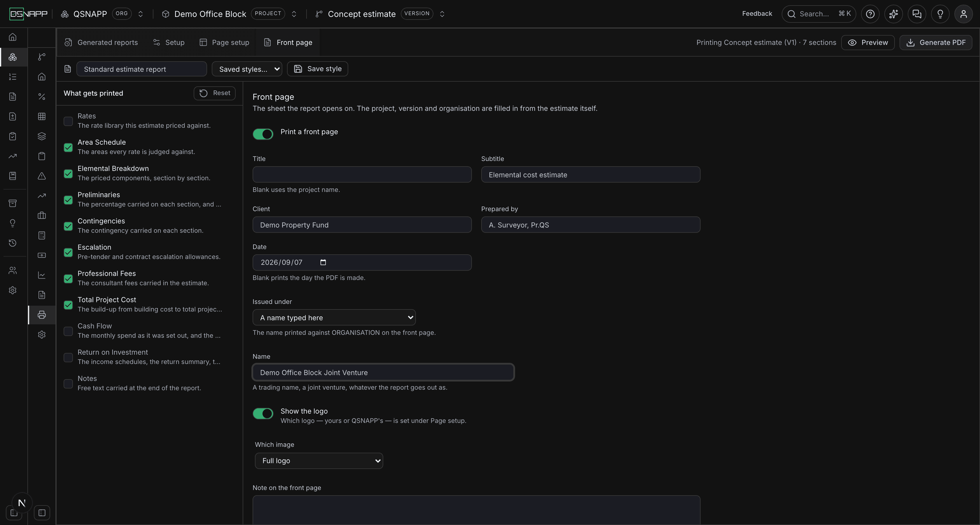Screen dimensions: 980x525
Task: Check the Cash Flow checkbox
Action: [x=68, y=331]
